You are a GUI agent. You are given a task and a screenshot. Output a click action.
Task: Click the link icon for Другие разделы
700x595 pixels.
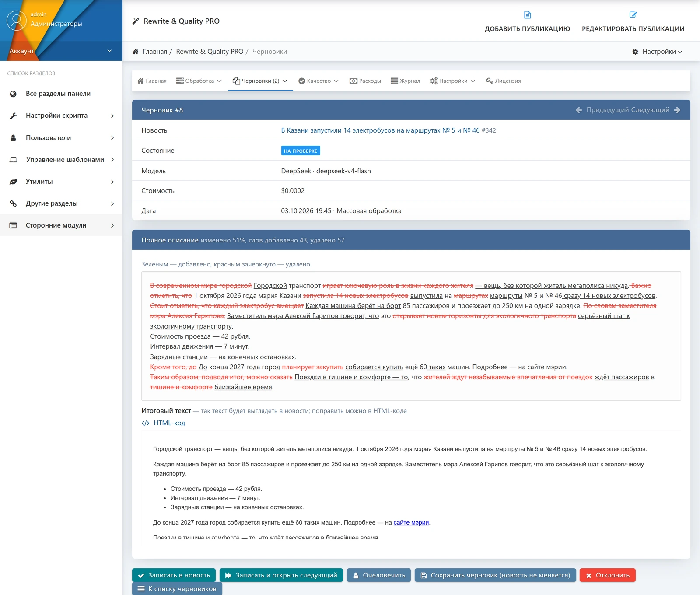13,203
